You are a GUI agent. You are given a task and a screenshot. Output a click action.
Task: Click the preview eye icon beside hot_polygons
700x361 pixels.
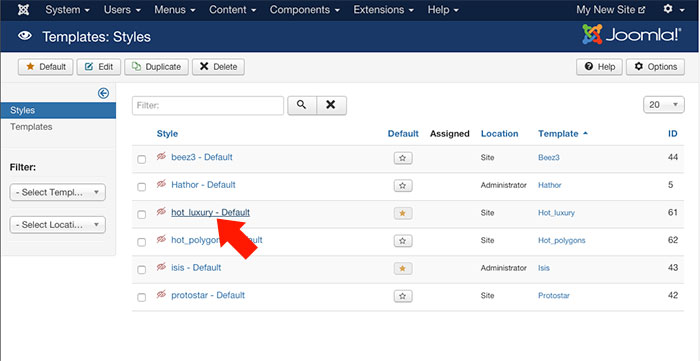click(162, 239)
